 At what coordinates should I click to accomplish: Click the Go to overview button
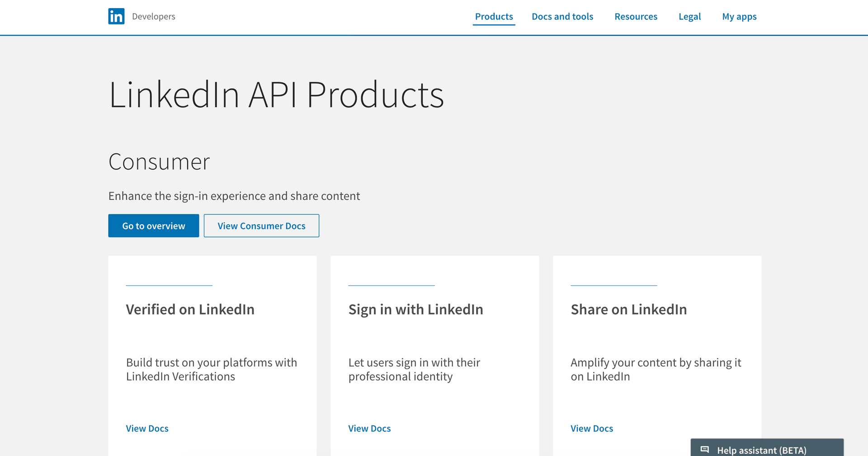154,226
